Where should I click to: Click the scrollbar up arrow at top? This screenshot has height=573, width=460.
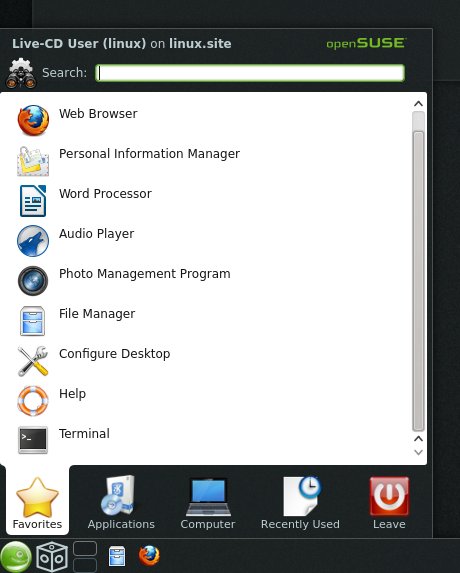click(x=418, y=104)
